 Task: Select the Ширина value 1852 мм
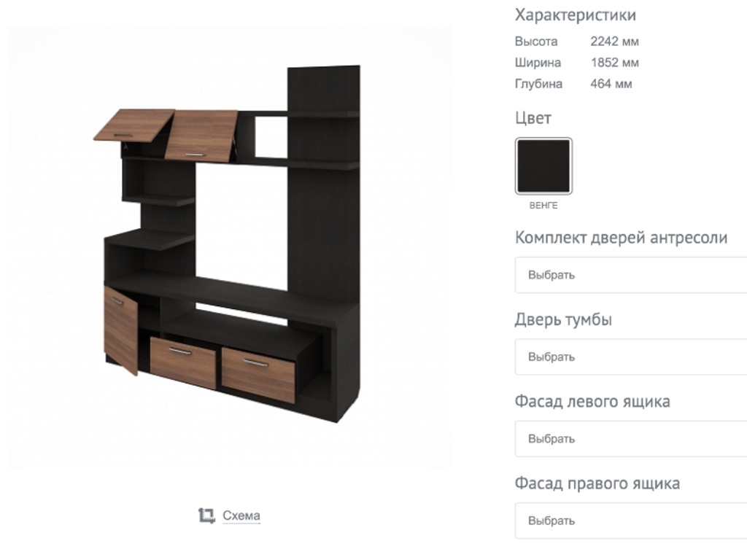coord(614,63)
